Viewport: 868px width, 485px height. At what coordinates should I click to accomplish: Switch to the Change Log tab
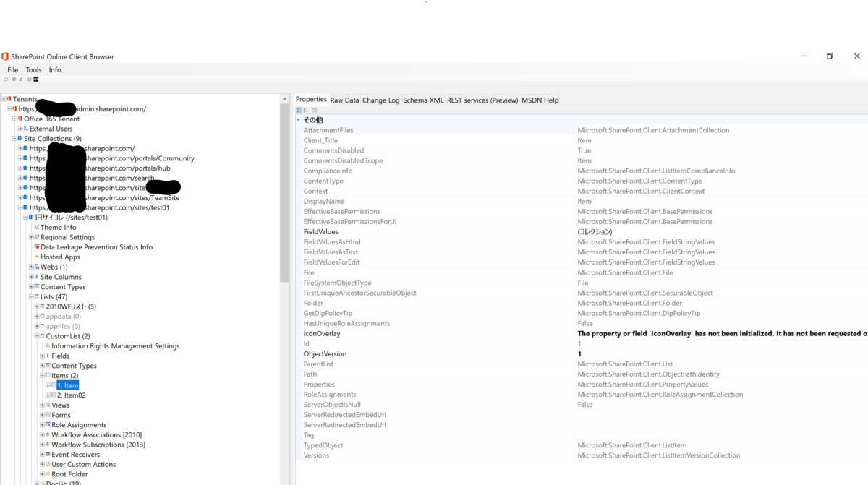(381, 100)
